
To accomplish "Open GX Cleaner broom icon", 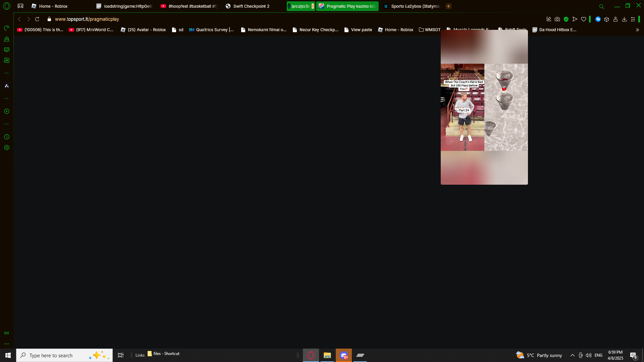I will (6, 39).
